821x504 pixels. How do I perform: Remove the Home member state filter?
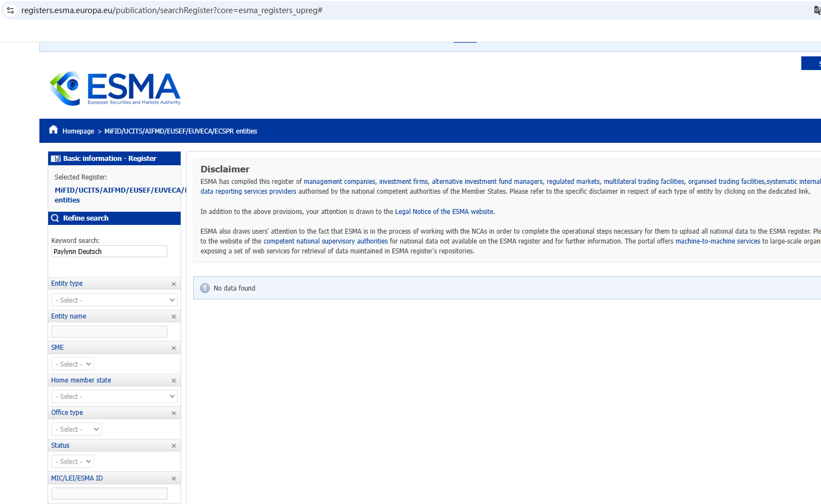point(174,381)
